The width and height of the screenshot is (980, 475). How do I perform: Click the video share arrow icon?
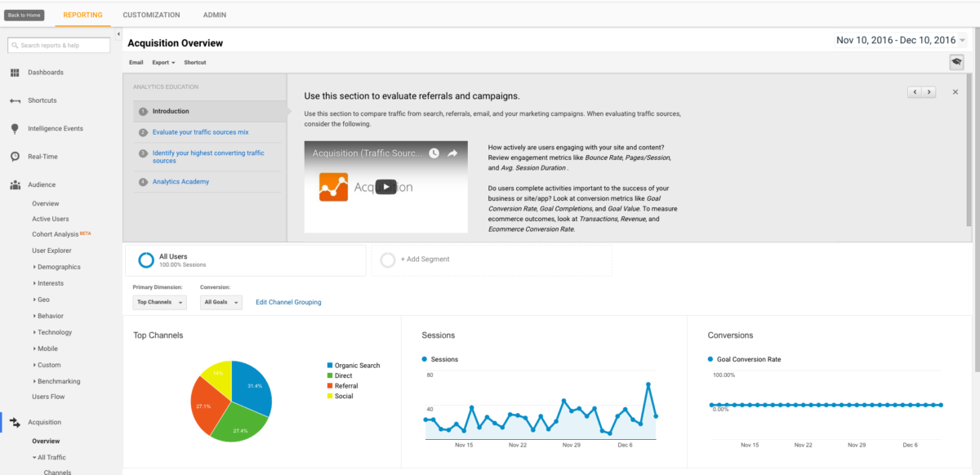pyautogui.click(x=452, y=153)
